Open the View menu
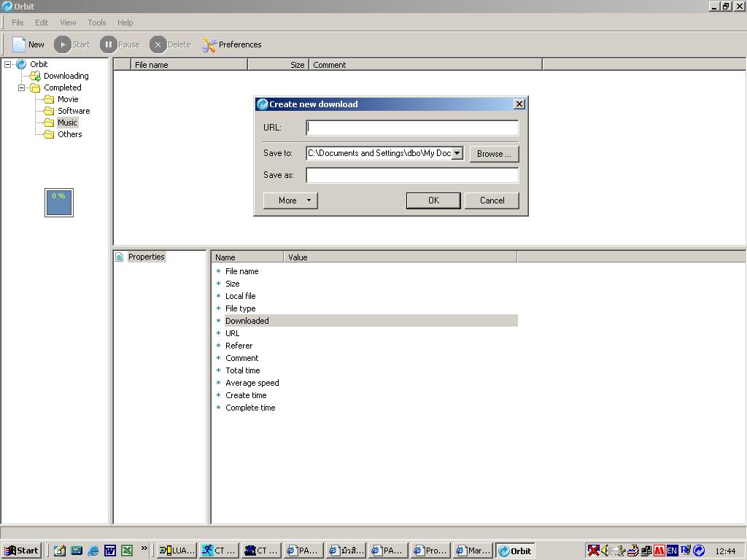Screen dimensions: 747x560 [x=68, y=23]
